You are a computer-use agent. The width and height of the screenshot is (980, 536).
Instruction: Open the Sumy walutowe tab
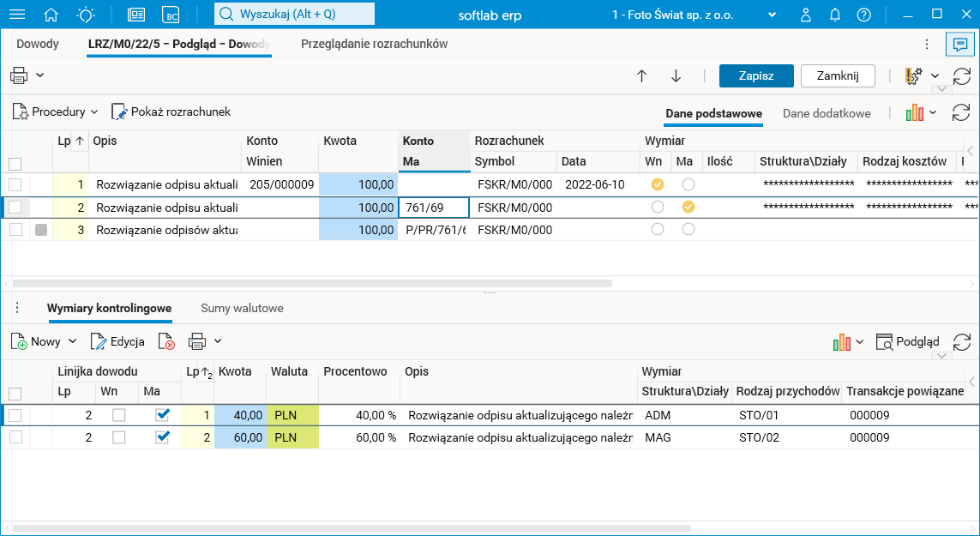pyautogui.click(x=242, y=308)
